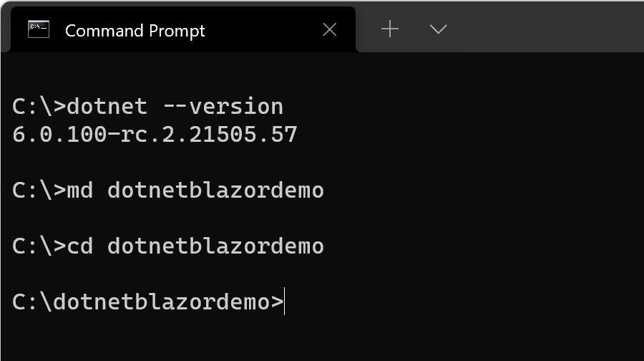The width and height of the screenshot is (644, 361).
Task: Click the word "dotnet" in the first command
Action: [x=107, y=107]
